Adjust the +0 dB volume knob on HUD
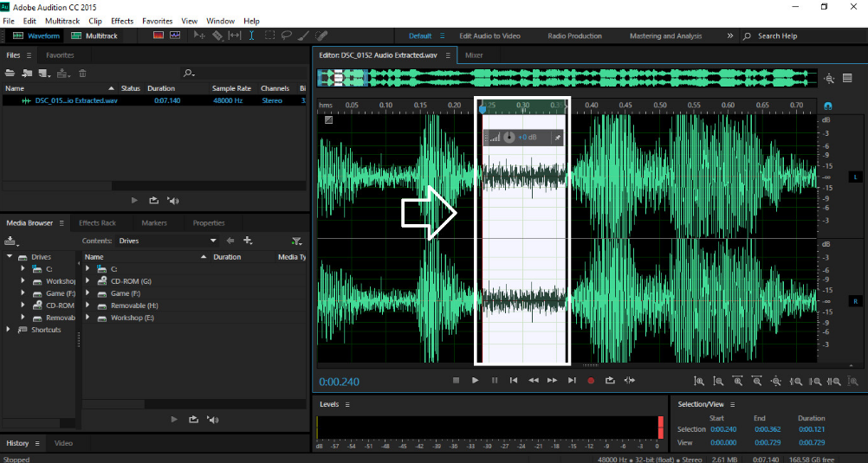Viewport: 868px width, 463px height. tap(509, 138)
